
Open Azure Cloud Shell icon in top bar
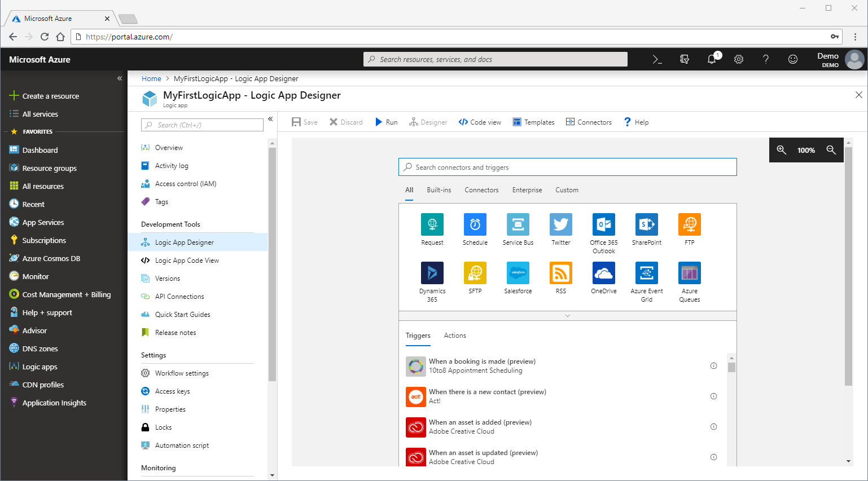pyautogui.click(x=657, y=59)
